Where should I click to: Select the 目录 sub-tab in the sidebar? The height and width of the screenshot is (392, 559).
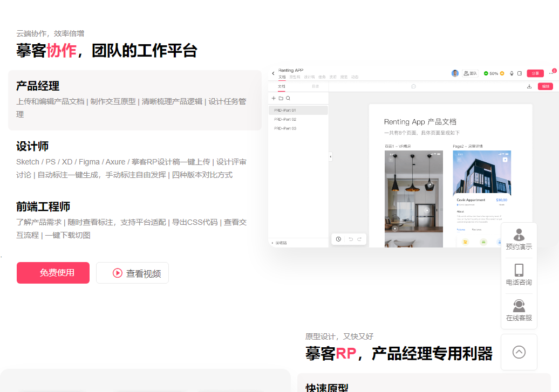click(316, 86)
